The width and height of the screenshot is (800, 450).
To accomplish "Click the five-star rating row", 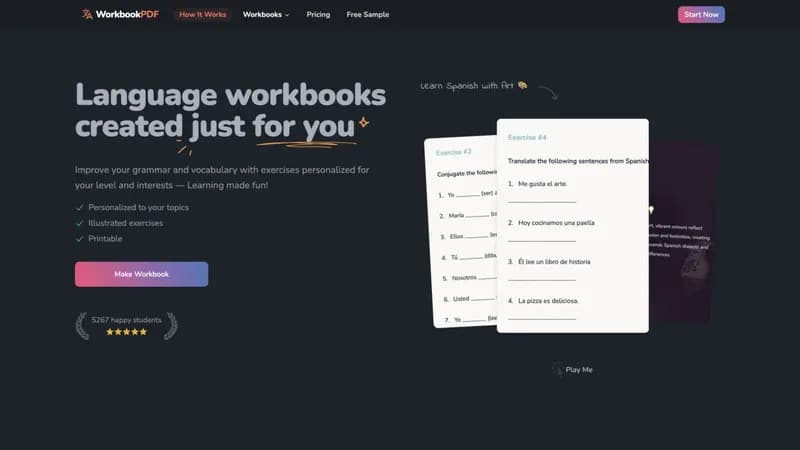I will click(x=127, y=332).
